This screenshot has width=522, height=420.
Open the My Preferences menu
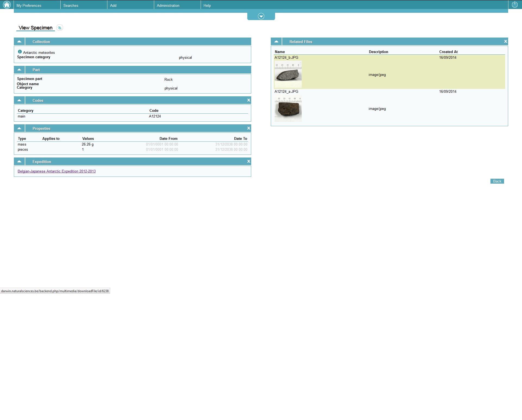pyautogui.click(x=29, y=5)
